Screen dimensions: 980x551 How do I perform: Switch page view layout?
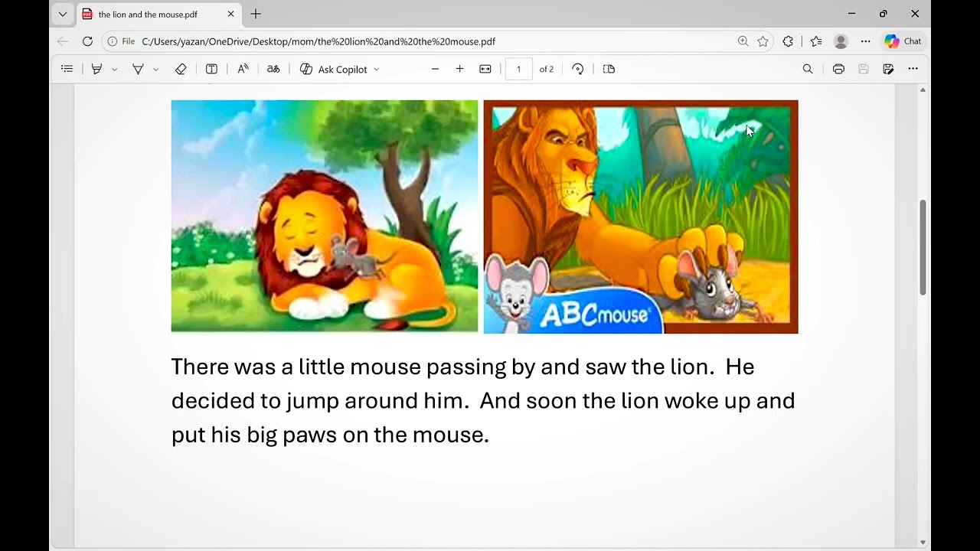click(609, 69)
